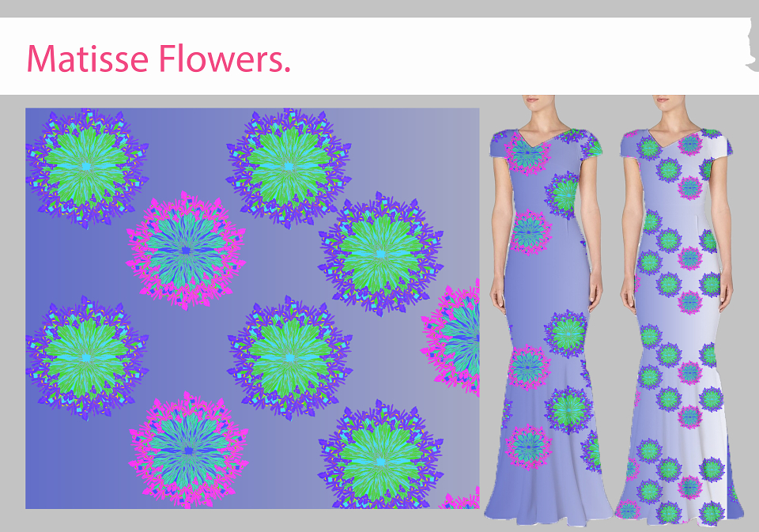
Task: Click the pink flower on the left dress's chest
Action: click(527, 153)
